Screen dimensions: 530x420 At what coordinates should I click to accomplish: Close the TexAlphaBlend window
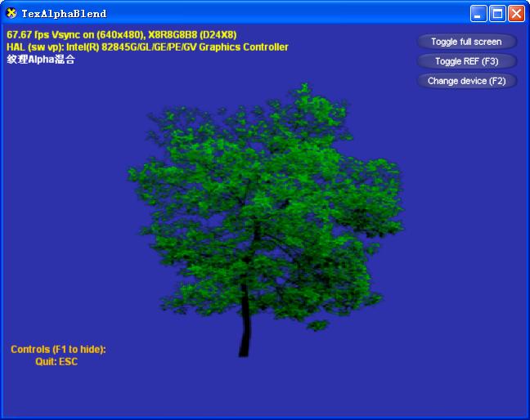pos(516,14)
